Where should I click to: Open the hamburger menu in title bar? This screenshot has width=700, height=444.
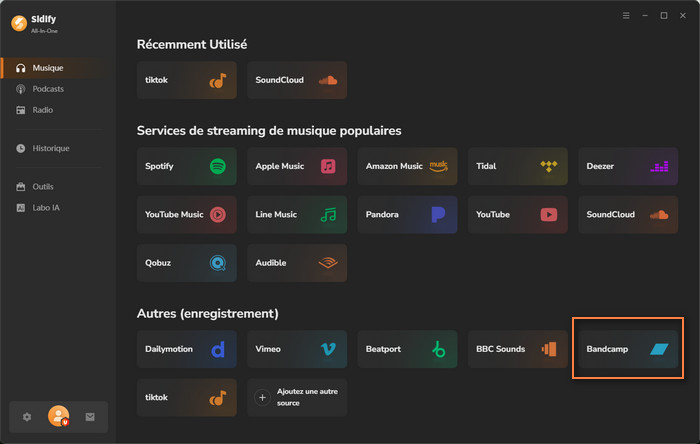pos(626,16)
